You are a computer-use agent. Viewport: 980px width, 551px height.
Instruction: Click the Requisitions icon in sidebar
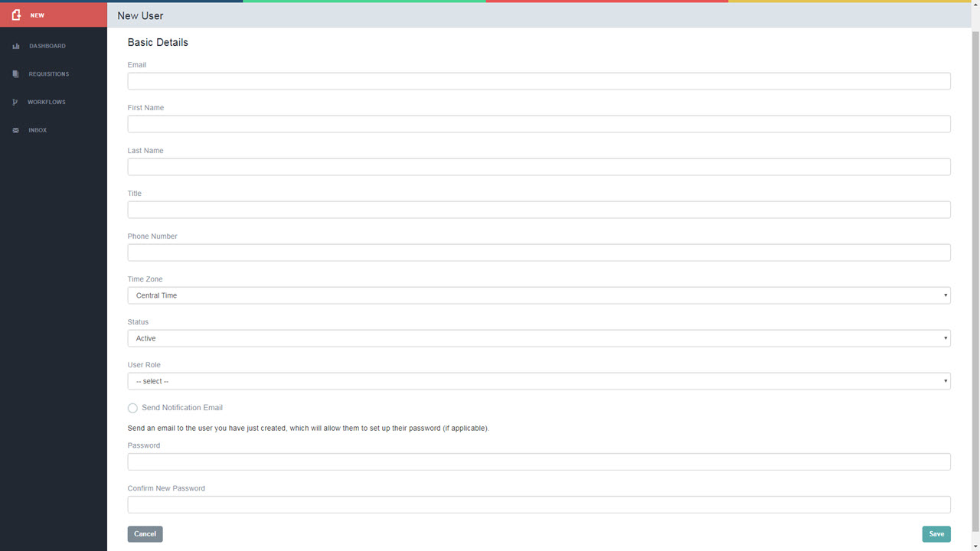point(16,74)
